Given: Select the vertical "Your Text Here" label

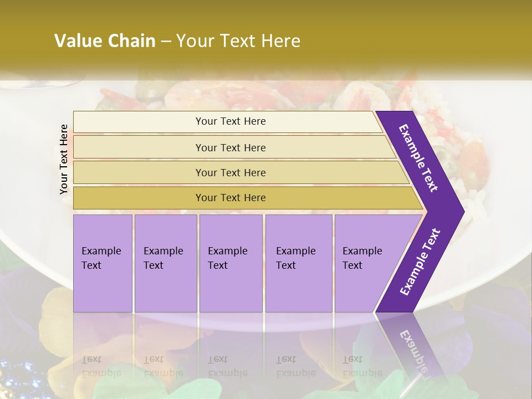Looking at the screenshot, I should coord(64,159).
